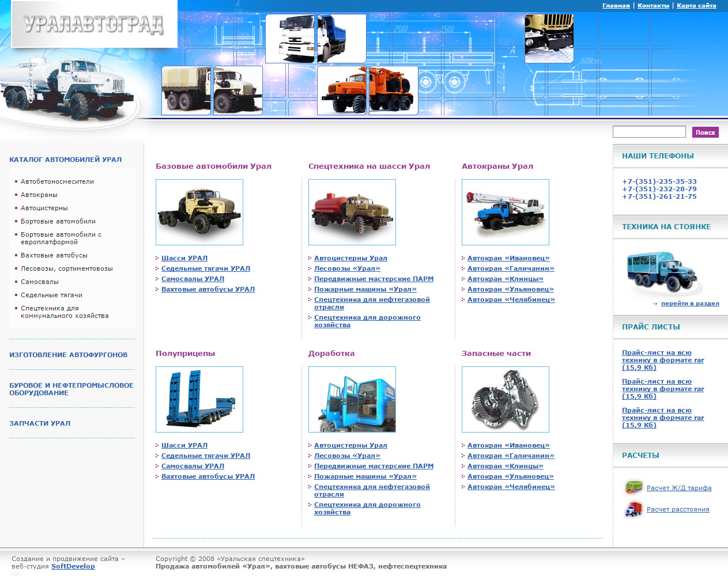
Task: Open Расчет Ж/Д тарифа link
Action: click(679, 488)
